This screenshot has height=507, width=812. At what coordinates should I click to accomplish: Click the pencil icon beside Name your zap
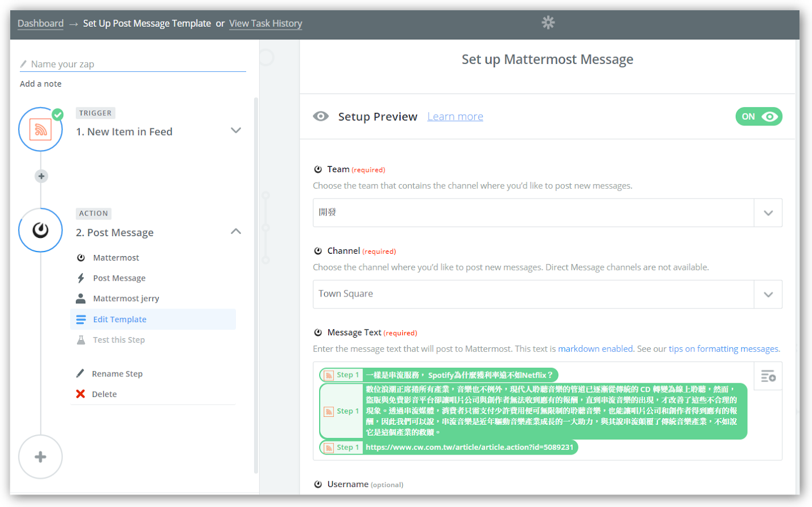(x=23, y=64)
